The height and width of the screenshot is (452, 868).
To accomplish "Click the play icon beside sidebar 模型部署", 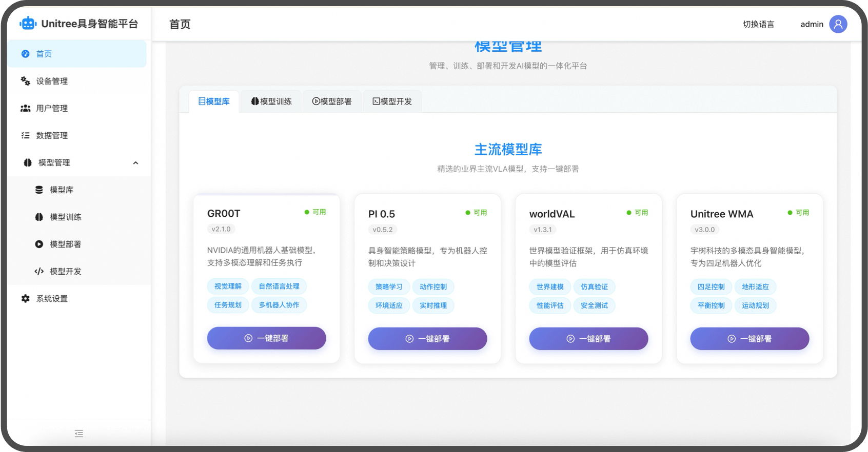I will pyautogui.click(x=39, y=244).
